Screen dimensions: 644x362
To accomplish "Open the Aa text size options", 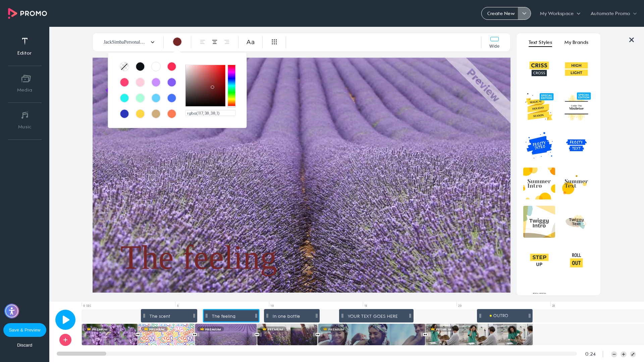I will tap(250, 42).
